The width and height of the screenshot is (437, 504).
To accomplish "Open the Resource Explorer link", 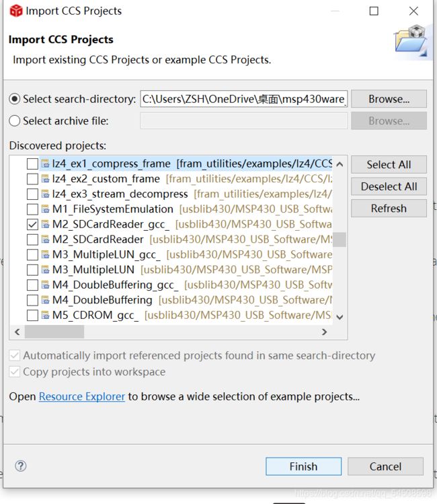I will tap(82, 396).
